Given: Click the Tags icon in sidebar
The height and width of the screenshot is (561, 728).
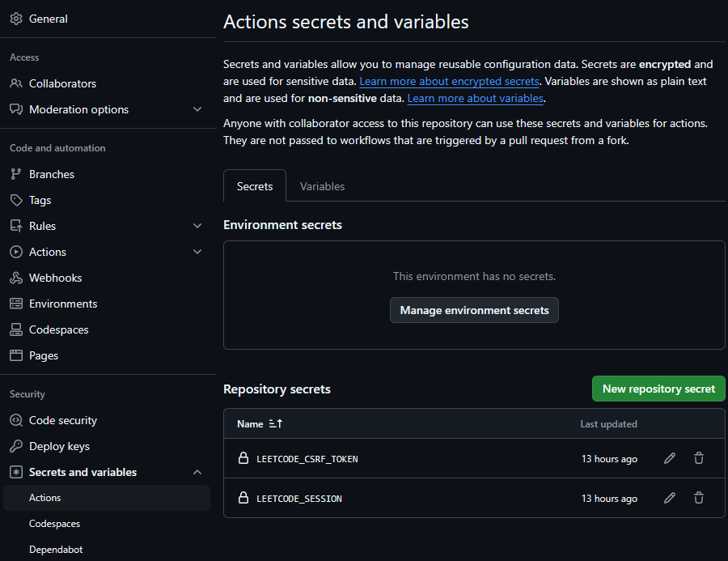Looking at the screenshot, I should pyautogui.click(x=16, y=200).
